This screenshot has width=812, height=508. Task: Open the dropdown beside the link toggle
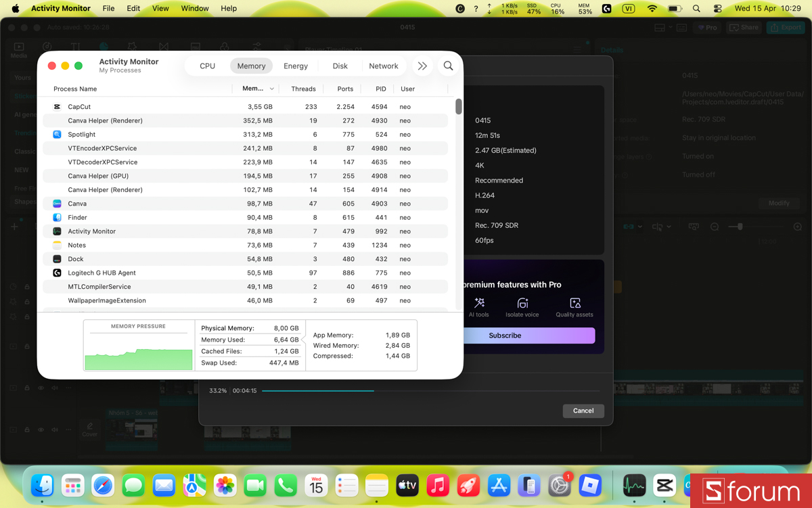(x=639, y=227)
